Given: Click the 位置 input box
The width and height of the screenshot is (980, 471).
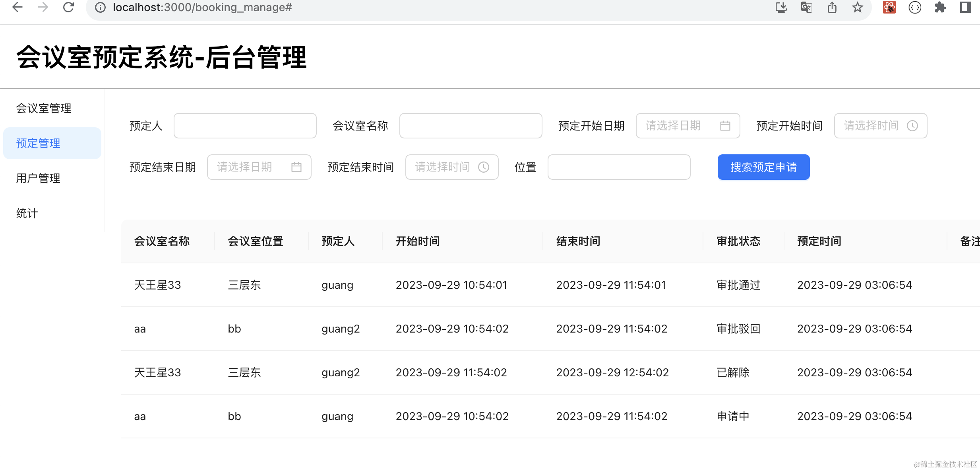Looking at the screenshot, I should [x=619, y=167].
